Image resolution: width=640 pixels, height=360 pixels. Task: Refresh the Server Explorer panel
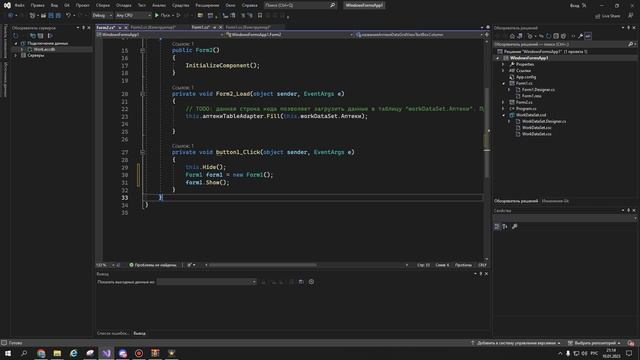coord(16,36)
